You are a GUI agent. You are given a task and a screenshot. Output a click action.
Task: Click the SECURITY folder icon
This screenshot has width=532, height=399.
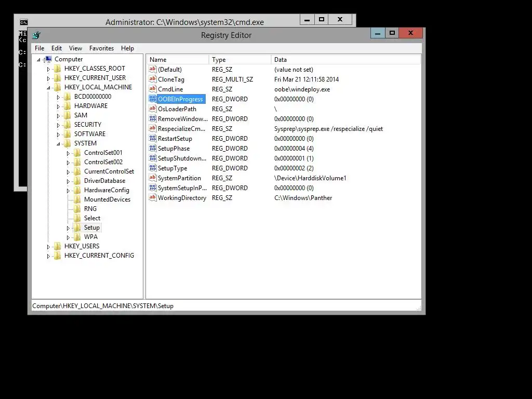pyautogui.click(x=68, y=125)
